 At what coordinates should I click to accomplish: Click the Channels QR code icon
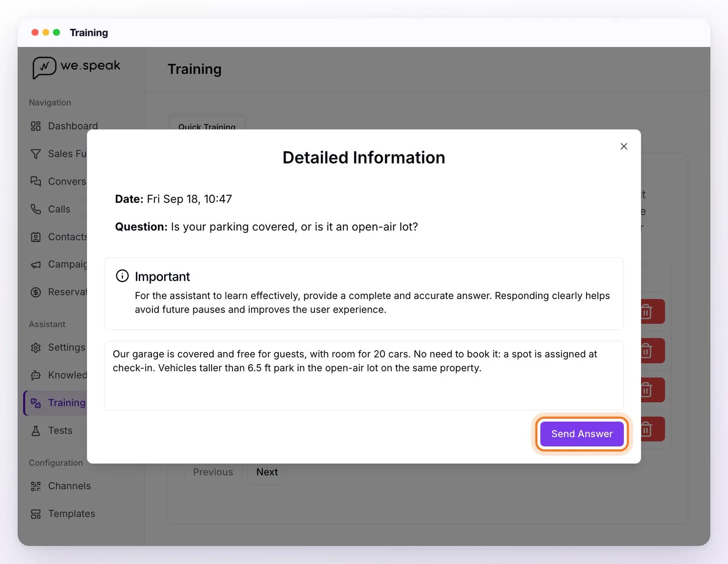pyautogui.click(x=35, y=486)
